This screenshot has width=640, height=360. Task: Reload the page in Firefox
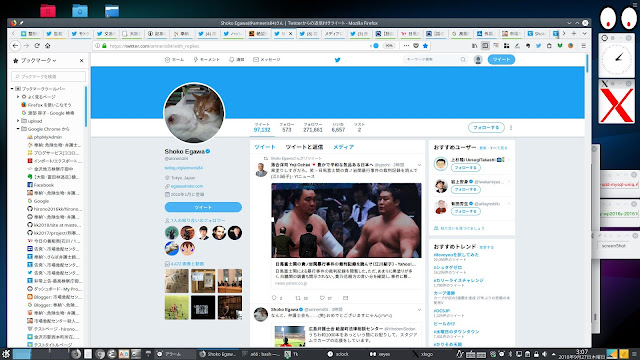[37, 46]
